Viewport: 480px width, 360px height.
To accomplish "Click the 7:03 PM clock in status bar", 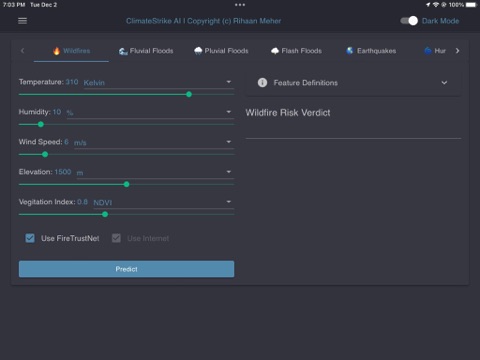I will coord(14,5).
